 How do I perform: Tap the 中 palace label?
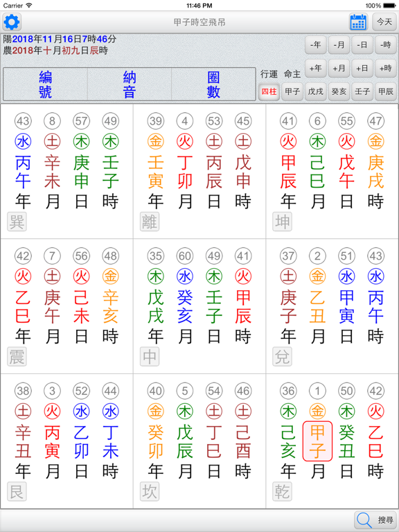pos(150,357)
